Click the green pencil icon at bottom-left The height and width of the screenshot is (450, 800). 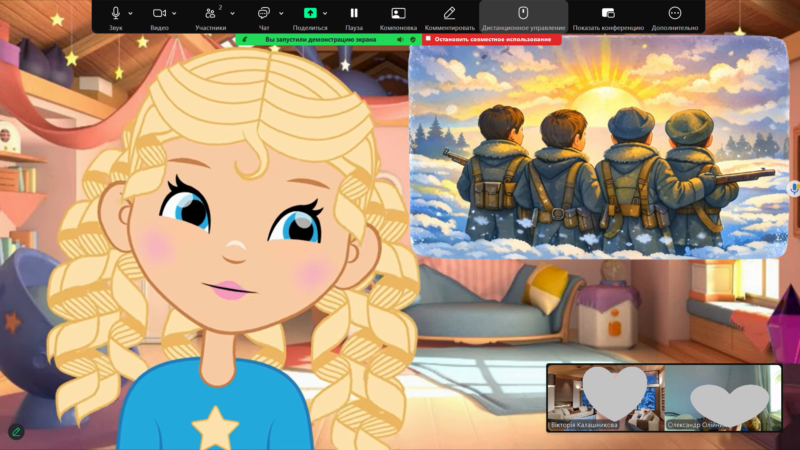point(16,432)
